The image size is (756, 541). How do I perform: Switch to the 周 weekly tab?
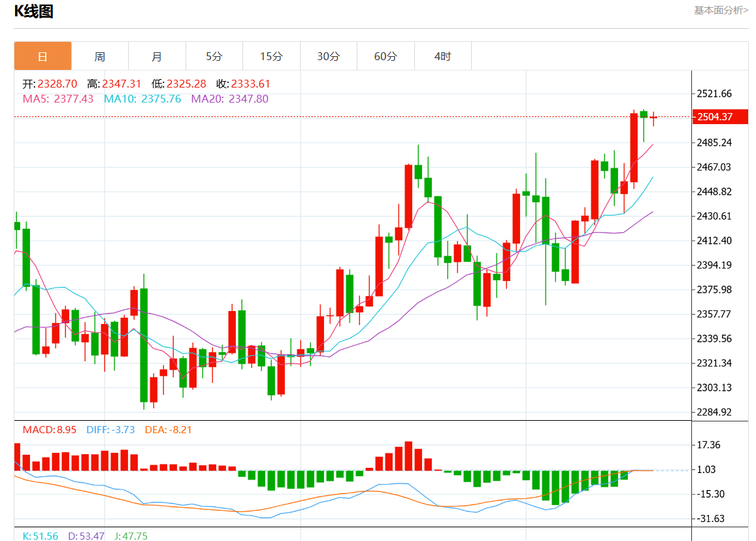click(x=100, y=56)
